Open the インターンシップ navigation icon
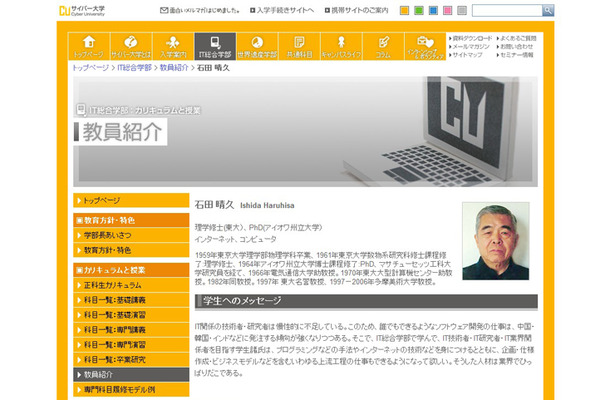The width and height of the screenshot is (610, 400). (x=425, y=46)
